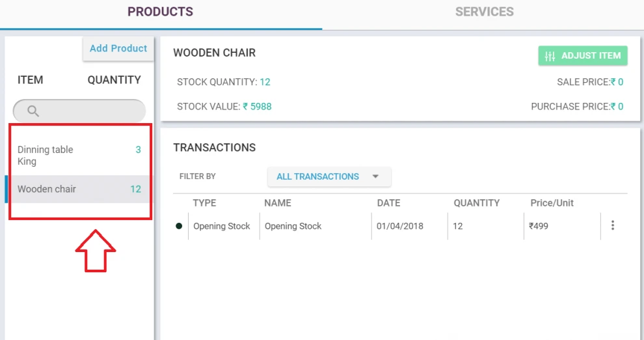Click the QUANTITY column header in transactions
Image resolution: width=644 pixels, height=340 pixels.
point(476,203)
